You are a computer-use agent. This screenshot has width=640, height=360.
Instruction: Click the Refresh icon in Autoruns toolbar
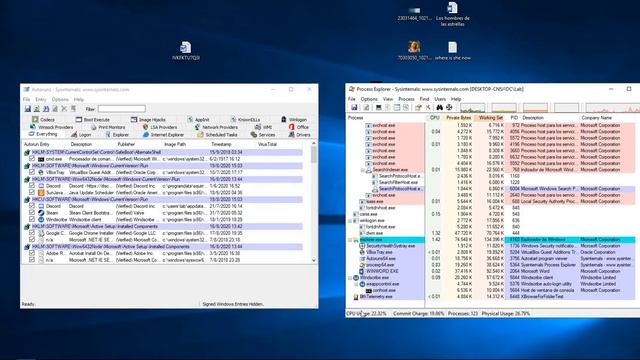[x=37, y=109]
